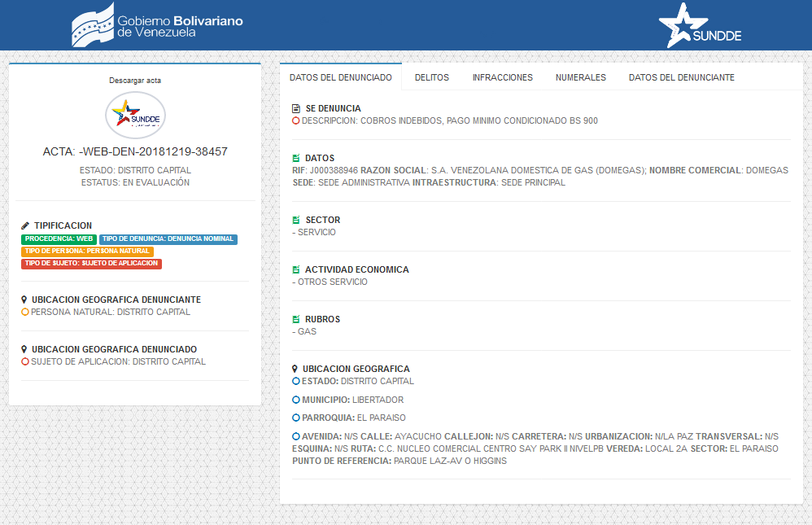This screenshot has height=525, width=812.
Task: Click the Descargar acta link
Action: (x=135, y=81)
